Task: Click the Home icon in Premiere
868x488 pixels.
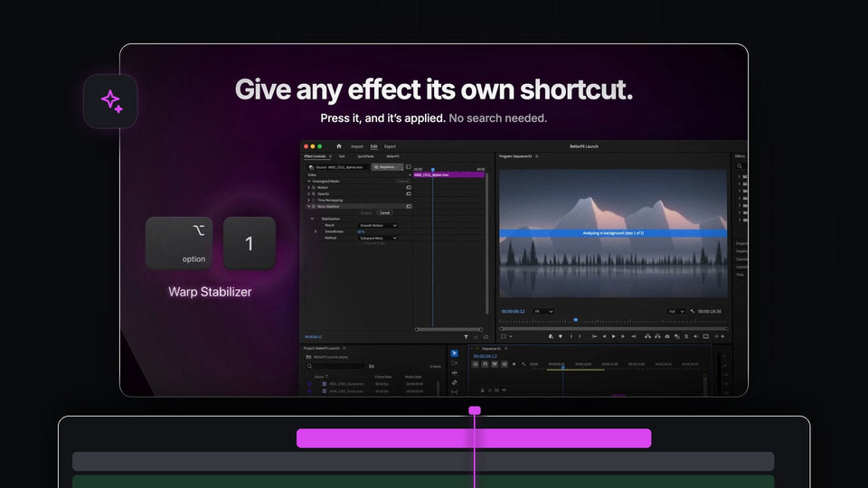Action: point(339,146)
